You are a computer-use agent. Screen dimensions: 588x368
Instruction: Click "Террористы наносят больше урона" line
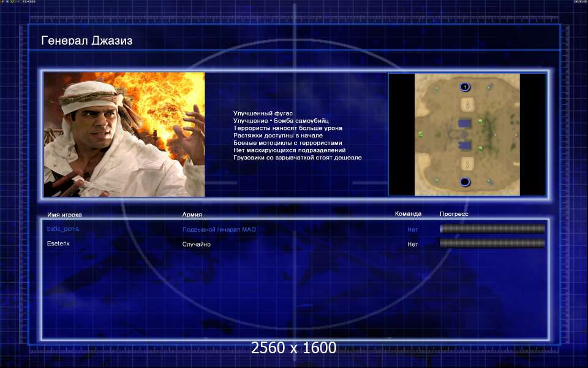pos(288,128)
